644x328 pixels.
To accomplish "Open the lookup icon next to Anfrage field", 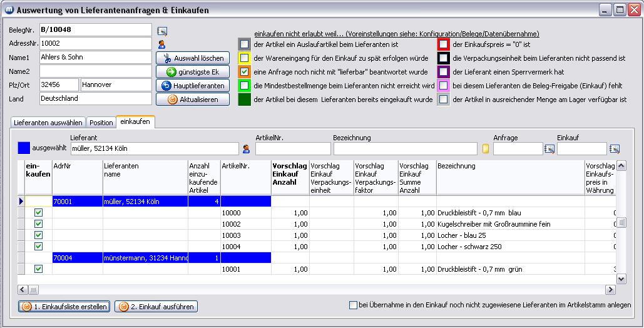I will click(549, 149).
